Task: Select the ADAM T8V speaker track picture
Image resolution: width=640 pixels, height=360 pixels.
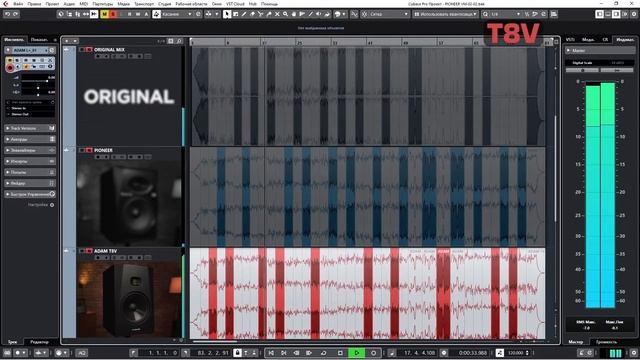Action: 129,299
